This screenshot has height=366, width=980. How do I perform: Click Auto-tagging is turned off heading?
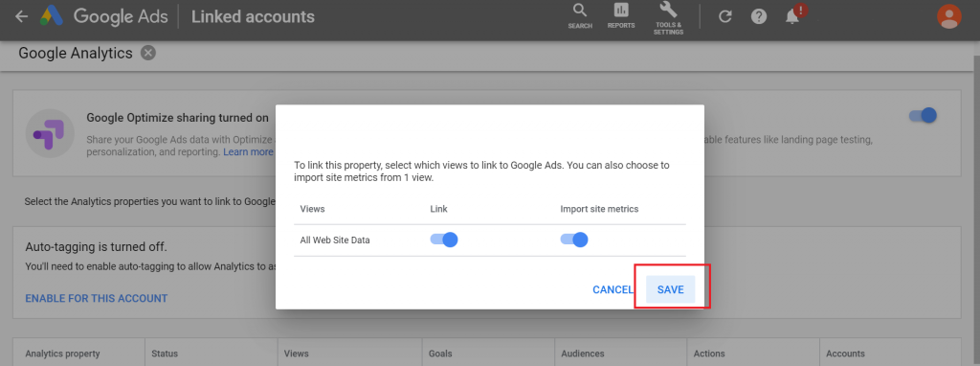[x=97, y=247]
